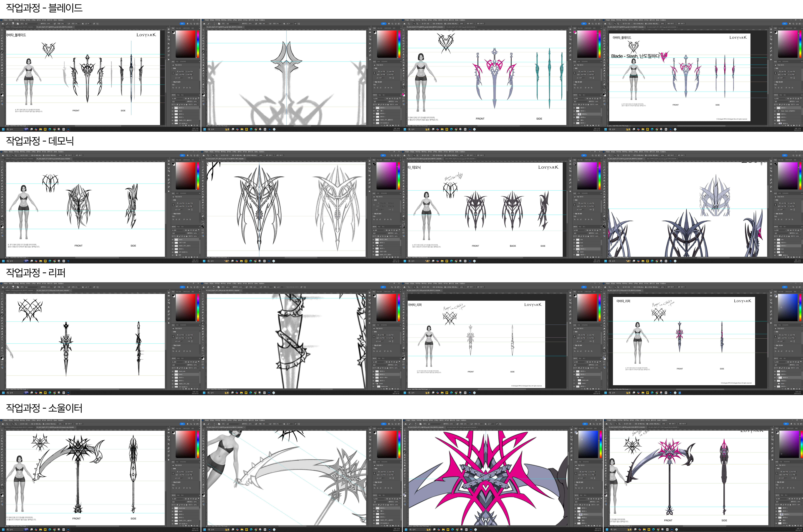In first 블레이드 screenshot, select the Move tool
The height and width of the screenshot is (532, 803).
[x=2, y=30]
